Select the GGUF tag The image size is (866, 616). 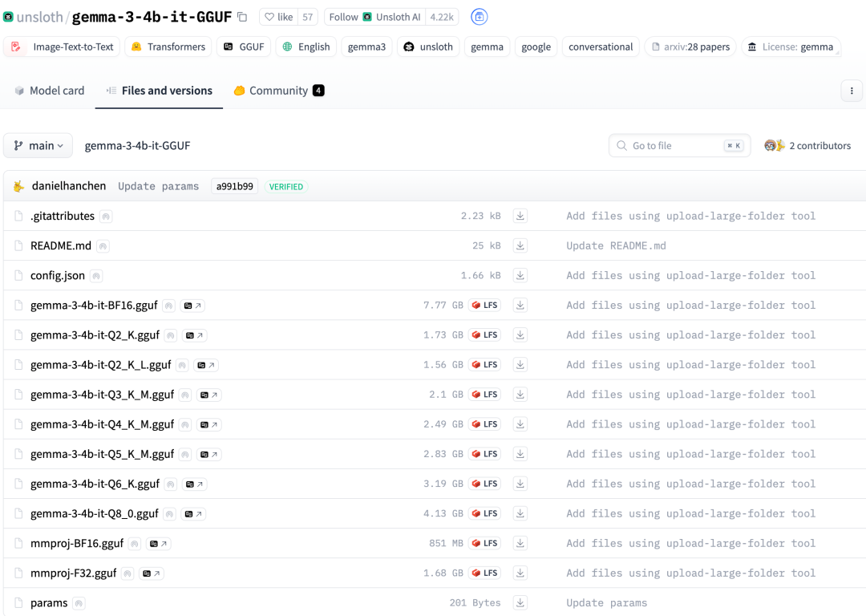tap(244, 47)
